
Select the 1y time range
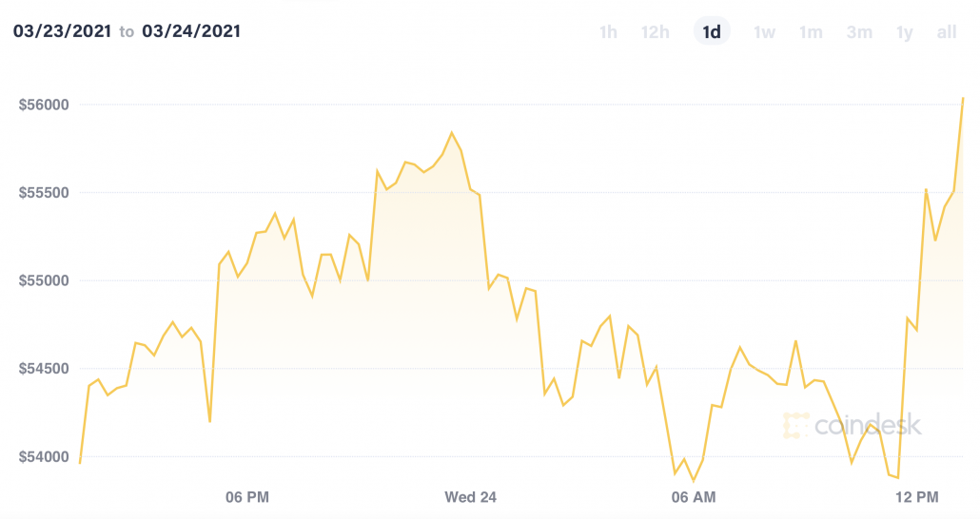[x=904, y=32]
